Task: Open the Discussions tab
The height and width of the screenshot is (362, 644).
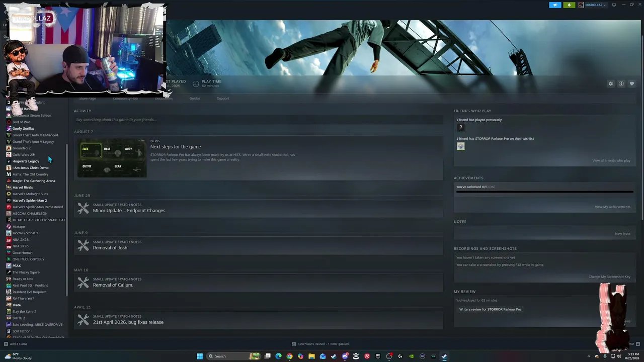Action: (x=164, y=99)
